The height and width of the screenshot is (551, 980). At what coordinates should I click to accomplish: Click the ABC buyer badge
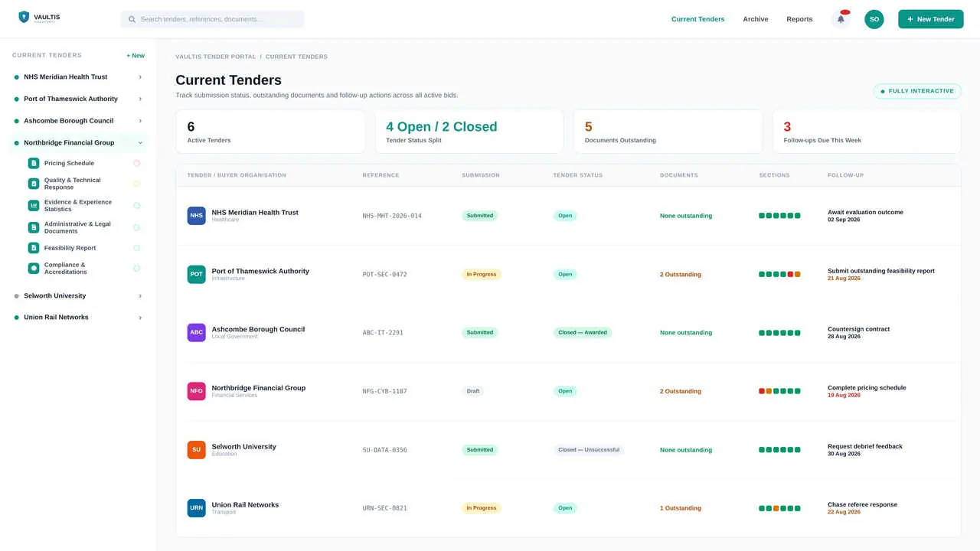tap(197, 332)
